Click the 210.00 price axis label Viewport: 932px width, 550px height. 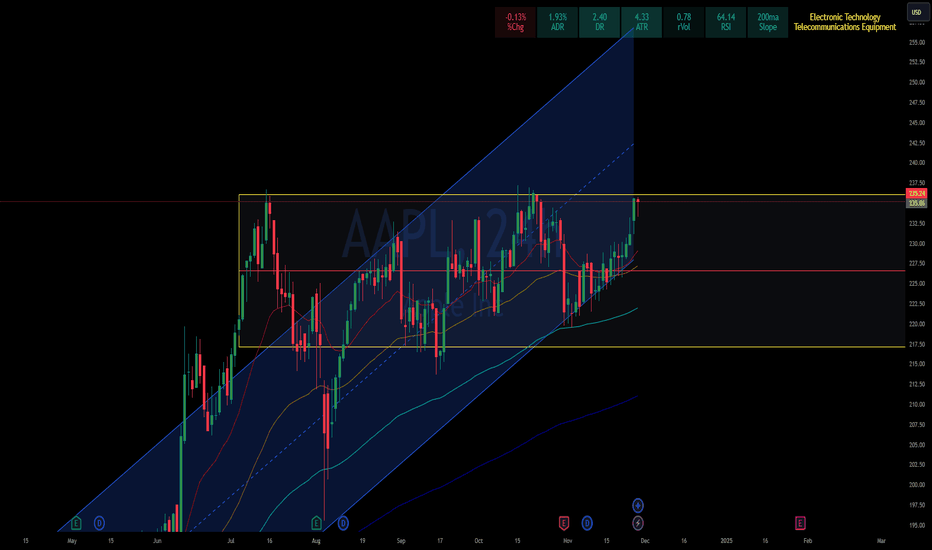click(917, 404)
